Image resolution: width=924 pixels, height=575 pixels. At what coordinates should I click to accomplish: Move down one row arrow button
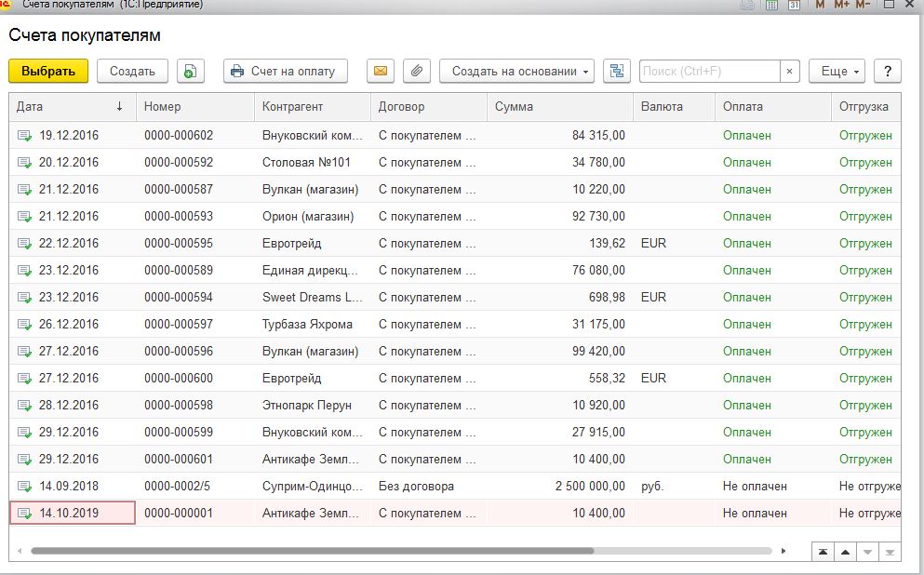coord(867,552)
